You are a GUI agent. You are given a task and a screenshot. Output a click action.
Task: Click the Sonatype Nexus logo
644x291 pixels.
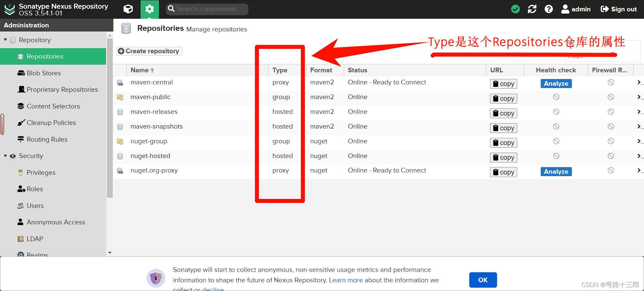(10, 9)
